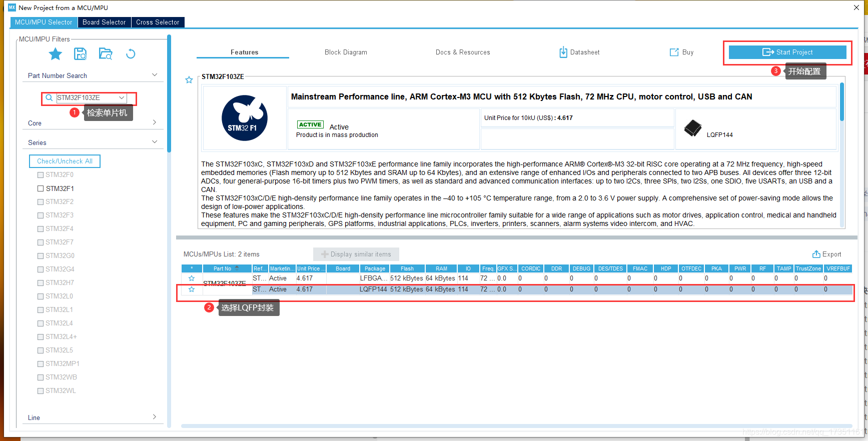
Task: Click the reset filters icon
Action: [131, 54]
